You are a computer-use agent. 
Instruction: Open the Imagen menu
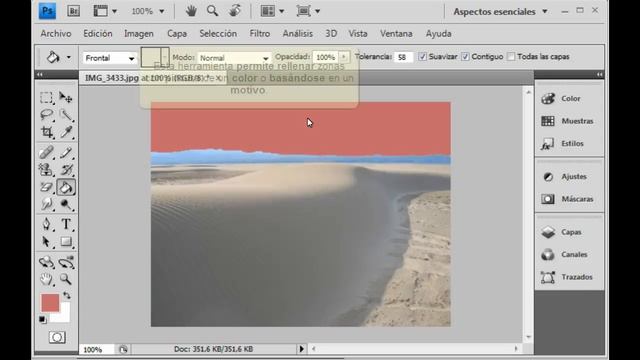coord(139,33)
